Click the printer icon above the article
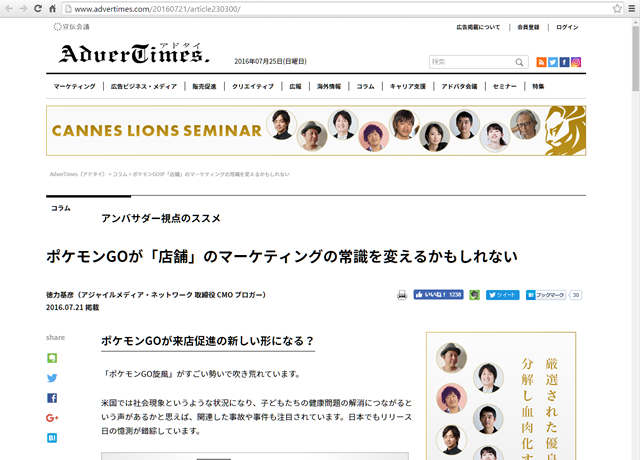This screenshot has height=460, width=640. (x=402, y=295)
